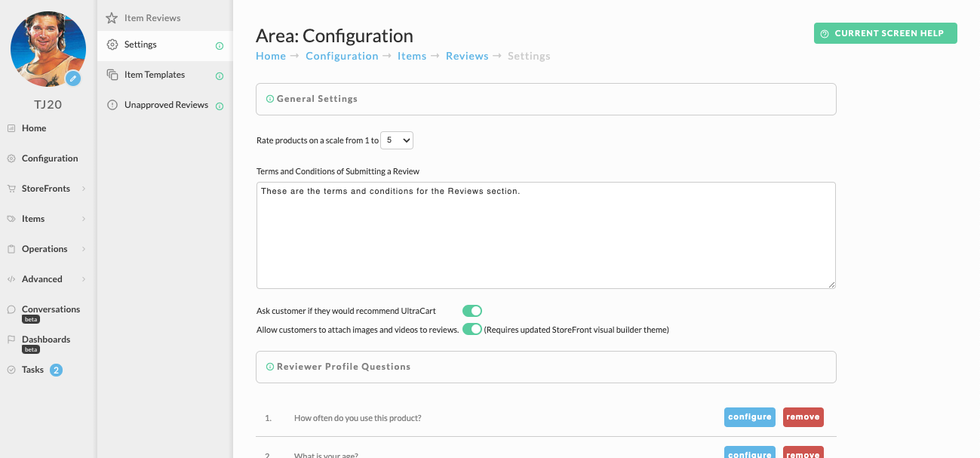Click green info icon on Item Templates row

tap(220, 76)
